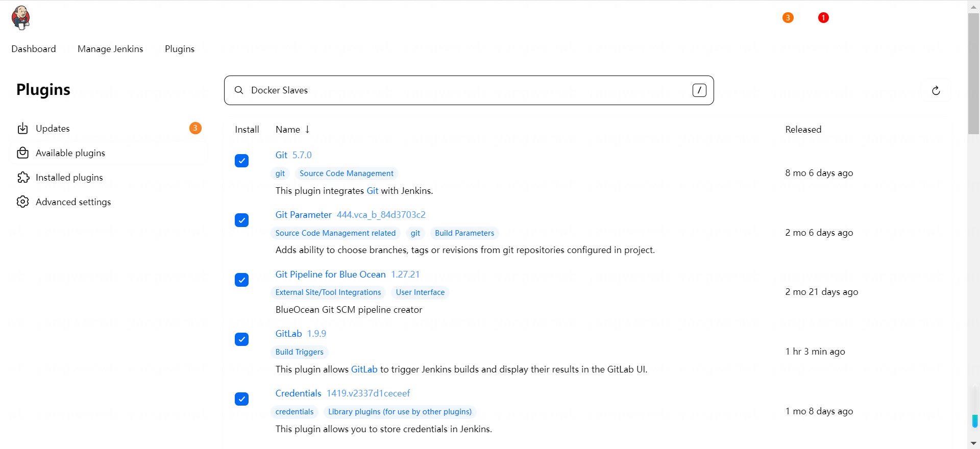Open the Credentials plugin name link
Viewport: 980px width, 449px height.
[x=299, y=393]
